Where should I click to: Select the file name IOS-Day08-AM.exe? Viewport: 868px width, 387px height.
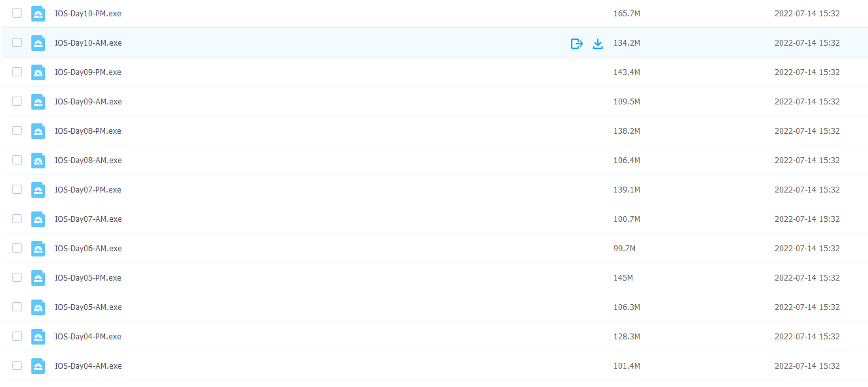pyautogui.click(x=88, y=160)
